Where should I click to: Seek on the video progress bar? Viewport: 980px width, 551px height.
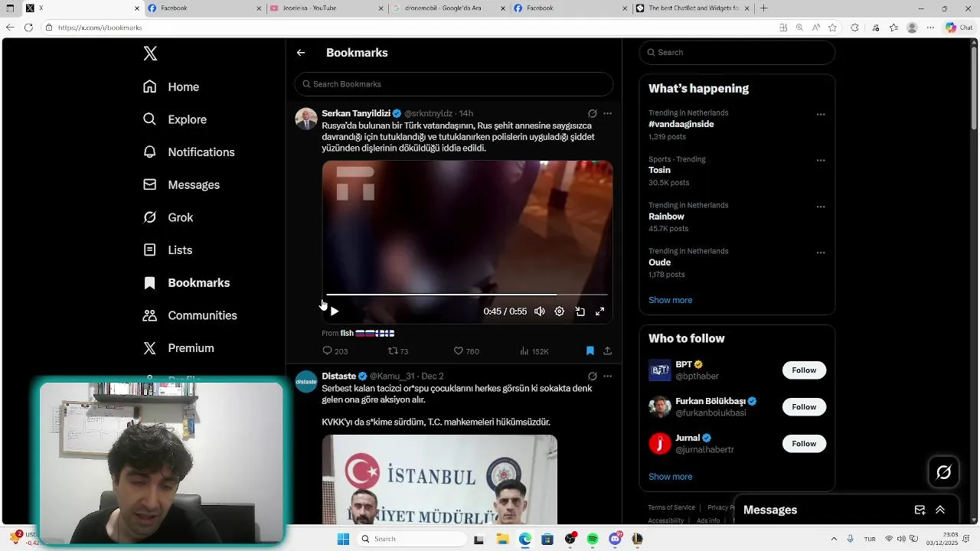467,294
